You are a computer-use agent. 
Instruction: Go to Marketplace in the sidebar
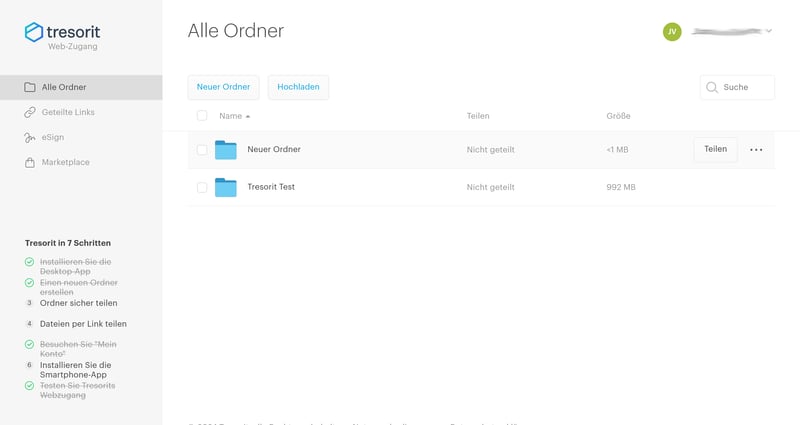(x=65, y=162)
